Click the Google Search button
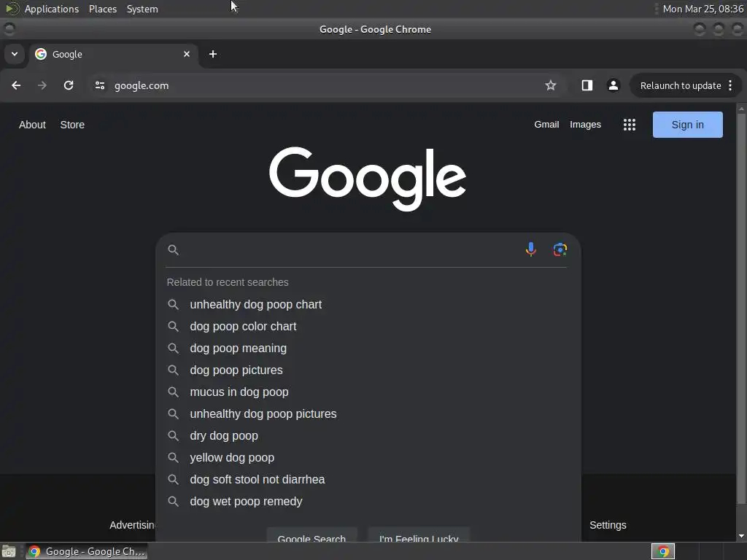This screenshot has height=560, width=747. tap(311, 535)
